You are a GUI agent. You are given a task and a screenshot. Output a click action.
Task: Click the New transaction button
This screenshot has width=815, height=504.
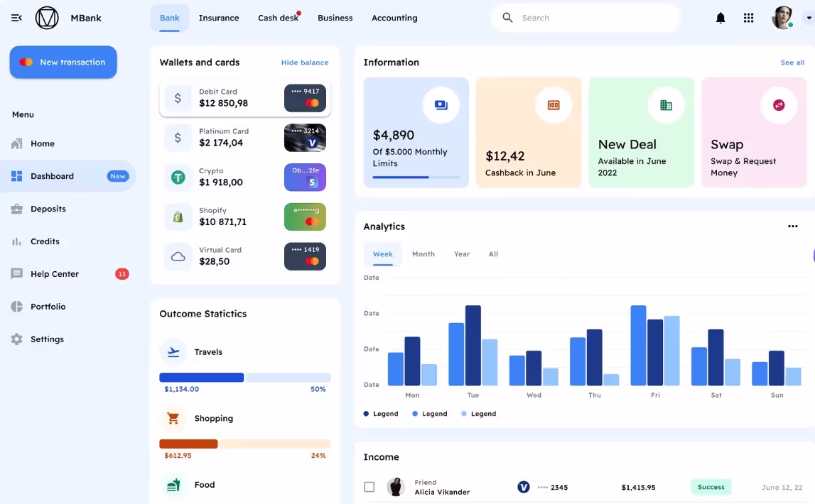pos(63,62)
